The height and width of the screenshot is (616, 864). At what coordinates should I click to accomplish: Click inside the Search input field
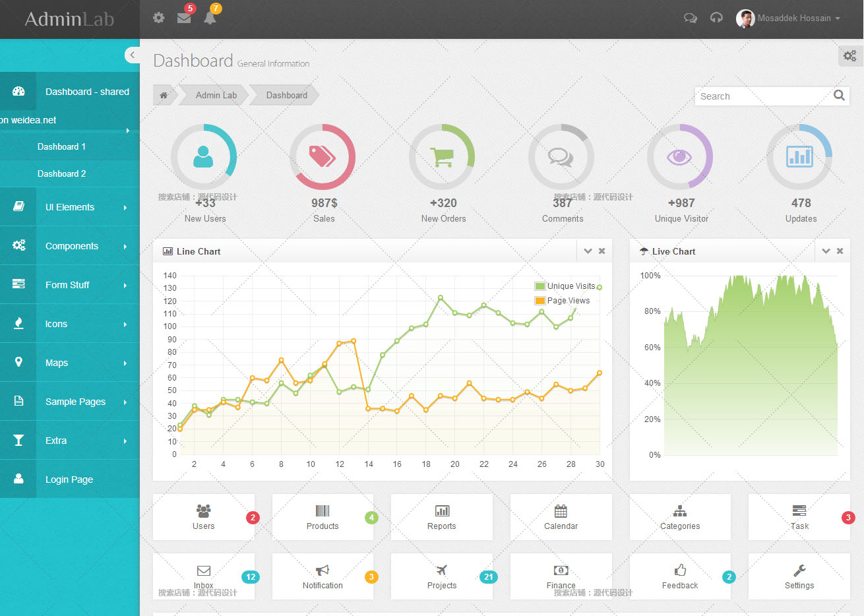(x=762, y=96)
